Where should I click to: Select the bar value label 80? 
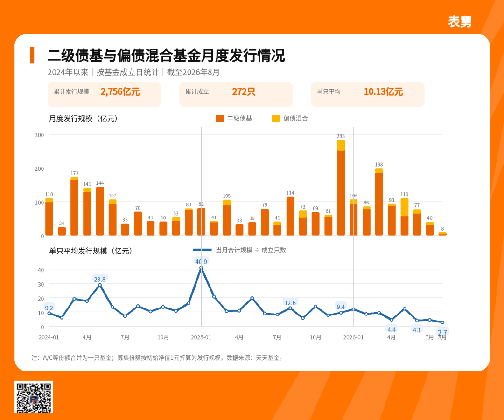click(189, 204)
